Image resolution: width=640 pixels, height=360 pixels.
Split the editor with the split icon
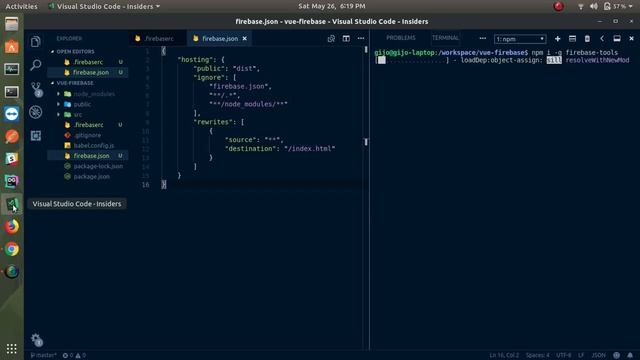point(346,38)
